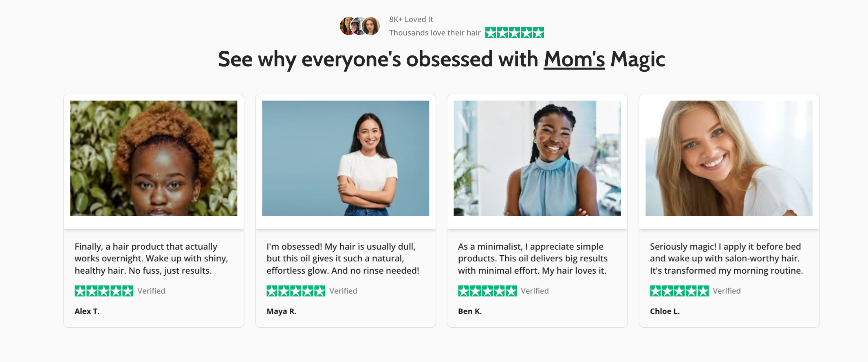Open Maya R.'s review photo
Viewport: 868px width, 362px height.
tap(346, 158)
